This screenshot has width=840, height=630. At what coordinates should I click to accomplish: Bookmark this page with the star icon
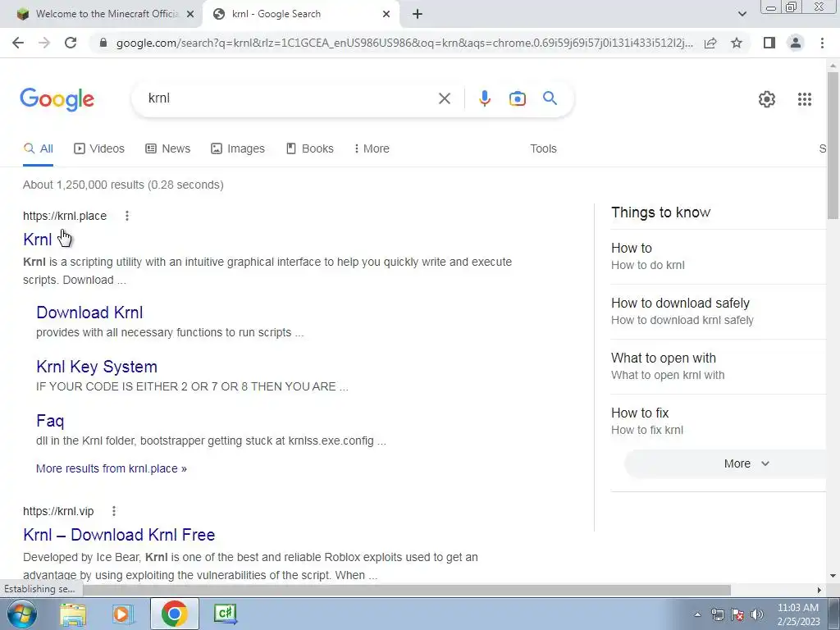click(737, 43)
